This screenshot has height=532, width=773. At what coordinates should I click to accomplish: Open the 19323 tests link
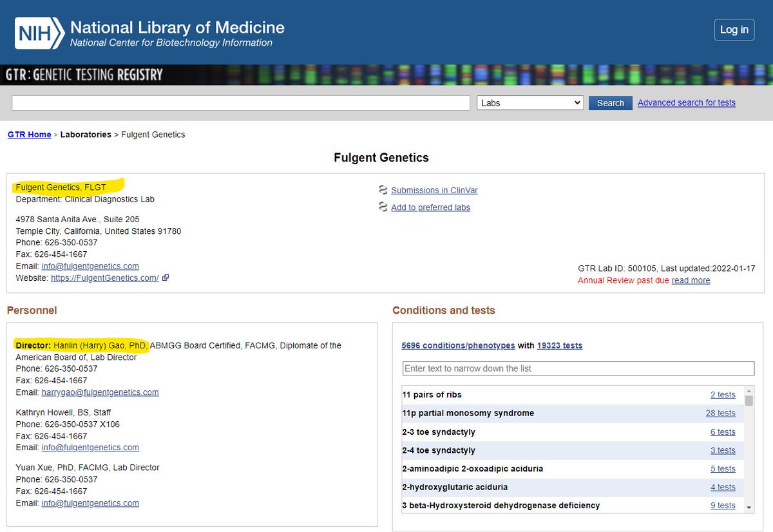pyautogui.click(x=559, y=346)
